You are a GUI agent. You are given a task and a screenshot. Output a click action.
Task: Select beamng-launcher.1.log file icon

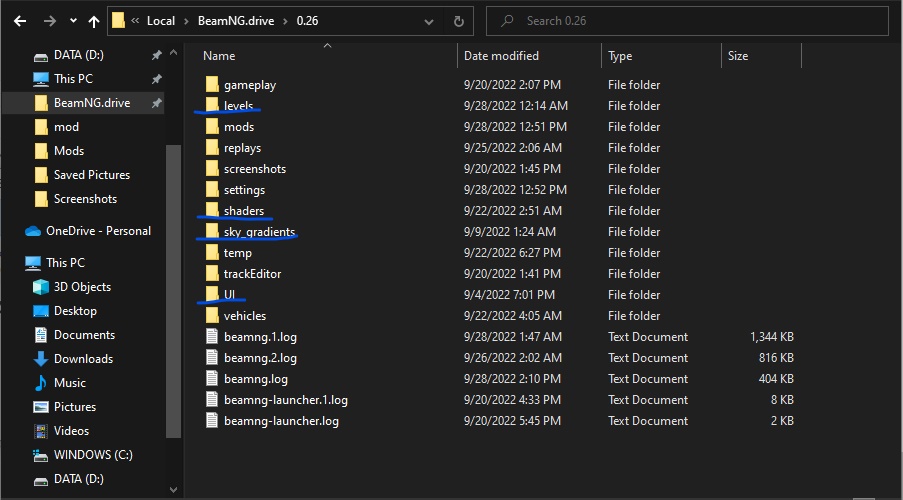click(212, 400)
